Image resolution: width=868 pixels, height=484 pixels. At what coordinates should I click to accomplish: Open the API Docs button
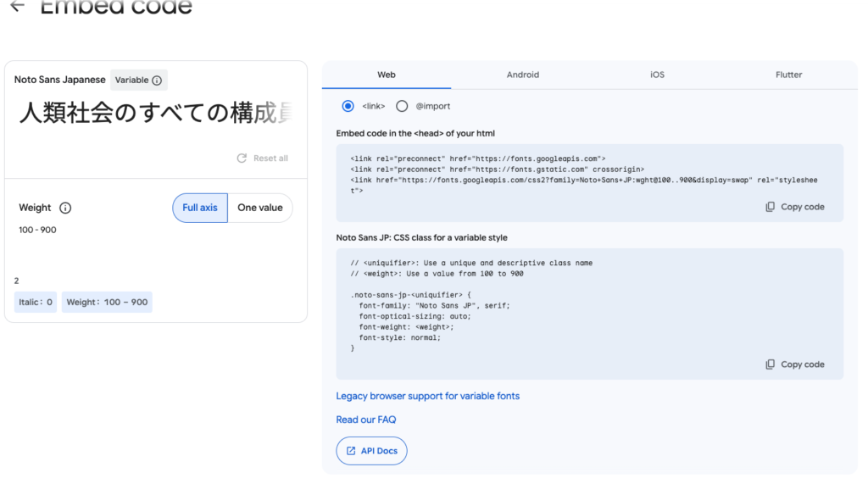click(371, 451)
